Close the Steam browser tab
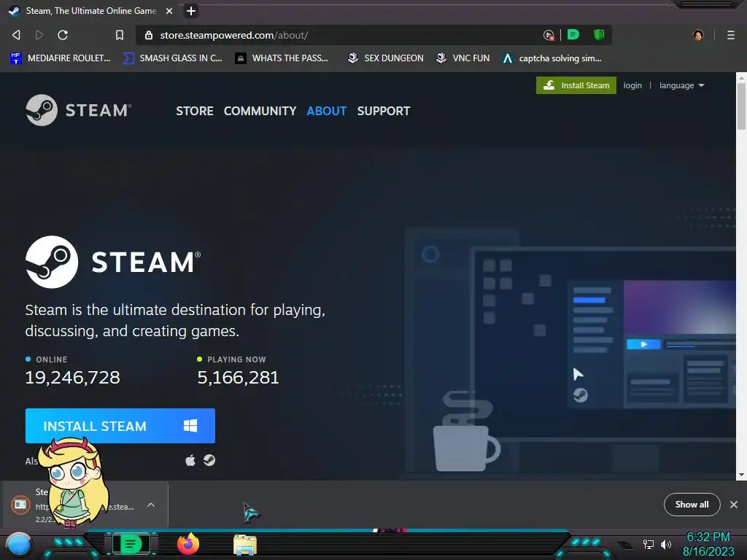747x560 pixels. [x=169, y=10]
